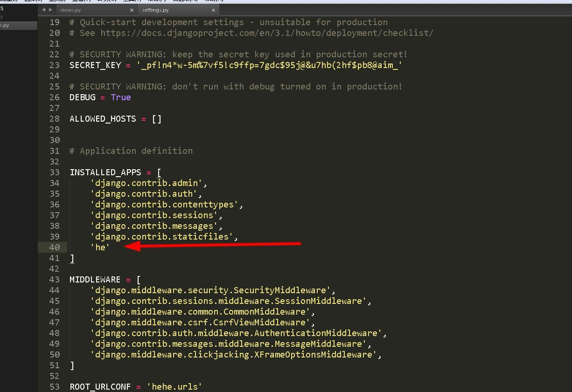Click the opening bracket after MIDDLEWARE

point(139,279)
